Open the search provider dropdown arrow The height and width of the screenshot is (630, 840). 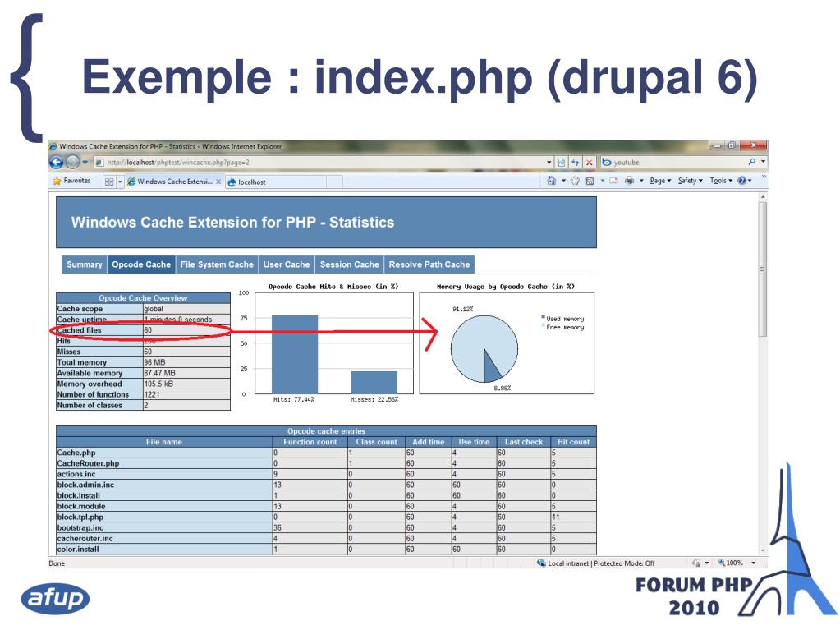pyautogui.click(x=764, y=162)
